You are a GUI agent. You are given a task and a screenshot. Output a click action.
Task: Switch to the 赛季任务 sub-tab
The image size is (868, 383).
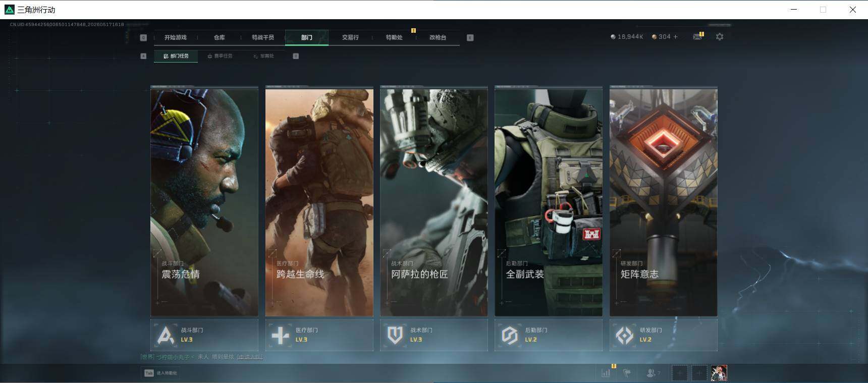pyautogui.click(x=220, y=56)
